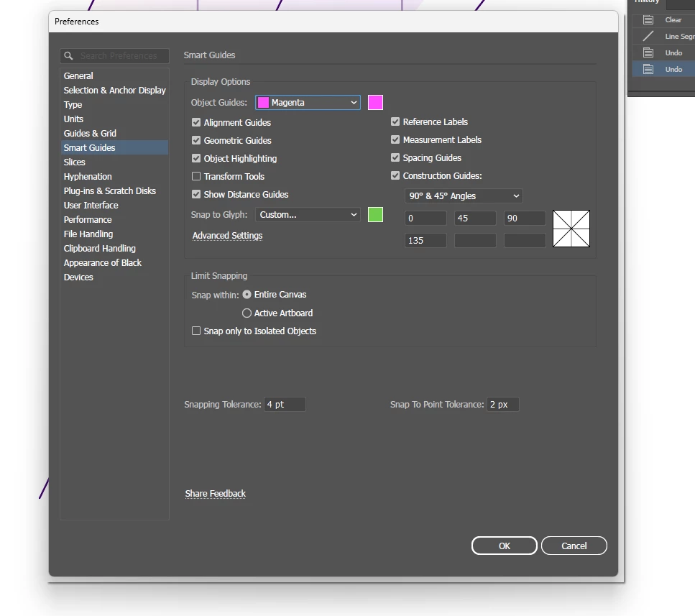Open the 90° & 45° Angles dropdown
The image size is (695, 616).
[463, 196]
